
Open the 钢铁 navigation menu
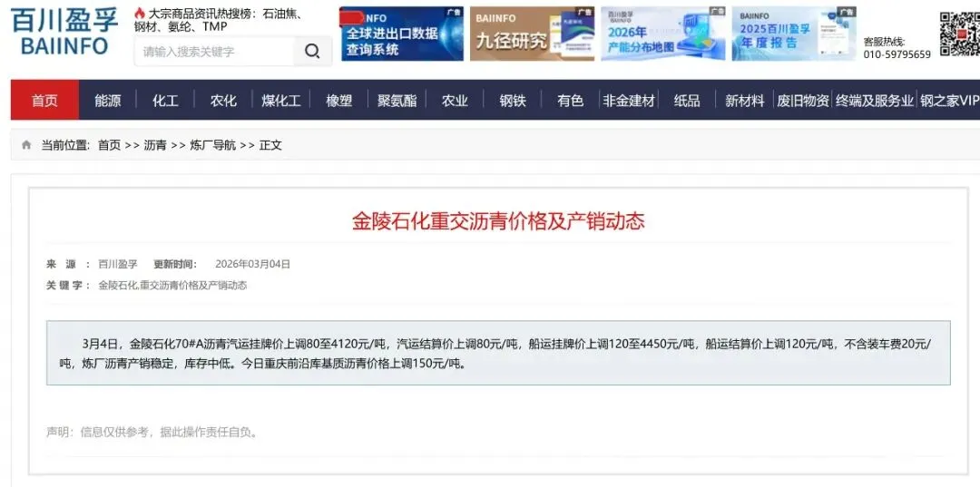(513, 101)
